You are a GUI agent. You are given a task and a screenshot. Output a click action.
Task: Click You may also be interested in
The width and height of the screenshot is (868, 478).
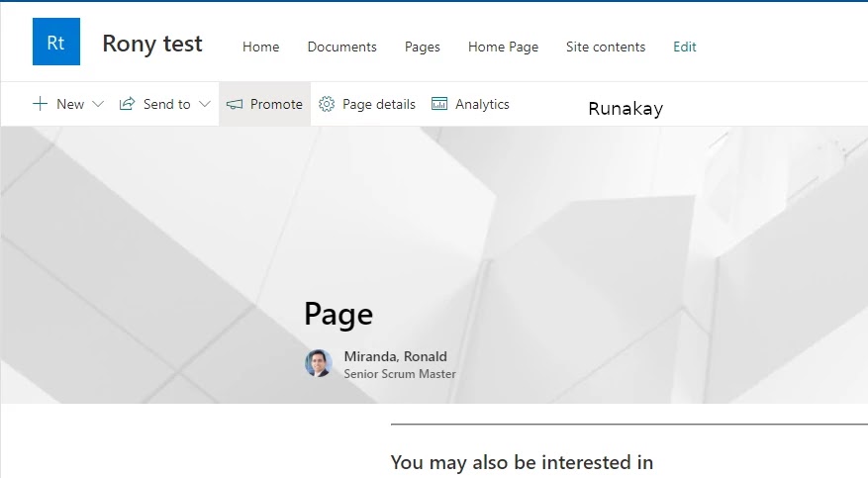[x=522, y=462]
